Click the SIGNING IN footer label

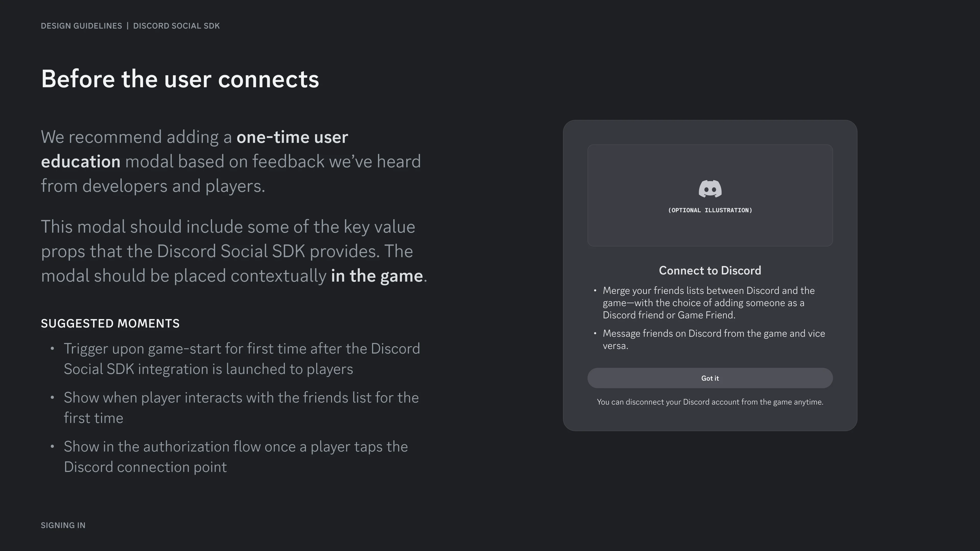(63, 525)
